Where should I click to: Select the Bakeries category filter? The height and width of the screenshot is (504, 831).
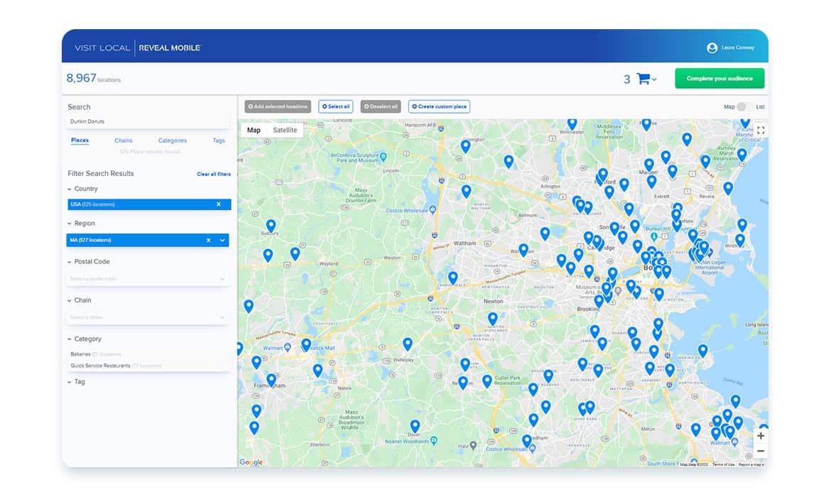tap(95, 354)
